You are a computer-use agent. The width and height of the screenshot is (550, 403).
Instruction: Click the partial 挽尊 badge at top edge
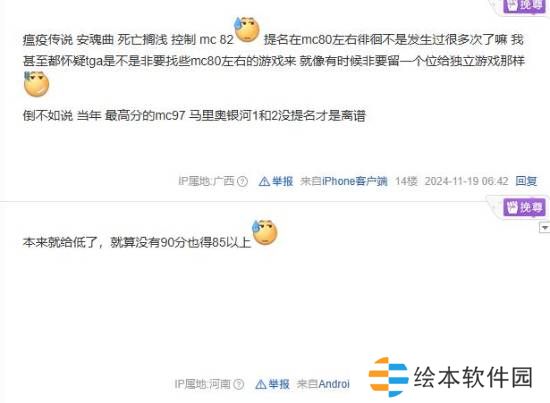pos(526,6)
